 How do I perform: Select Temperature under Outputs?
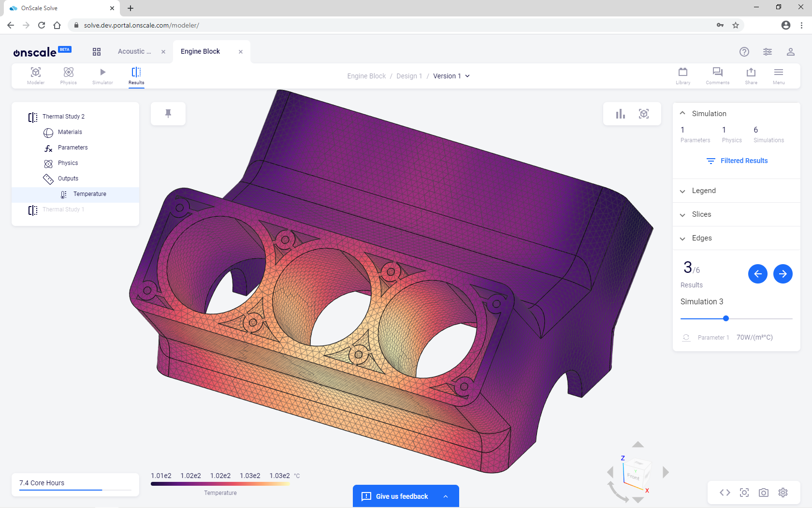coord(90,194)
